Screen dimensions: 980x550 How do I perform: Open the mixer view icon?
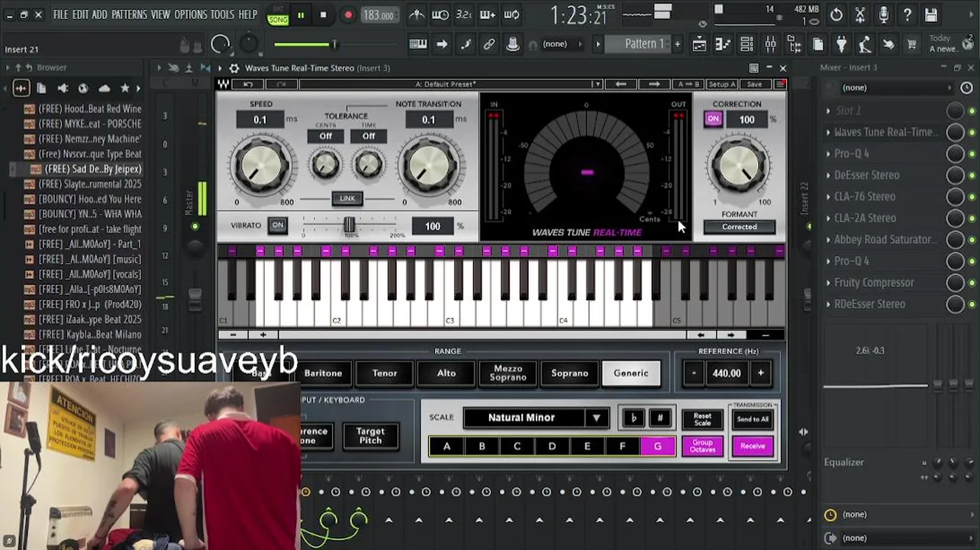coord(771,44)
